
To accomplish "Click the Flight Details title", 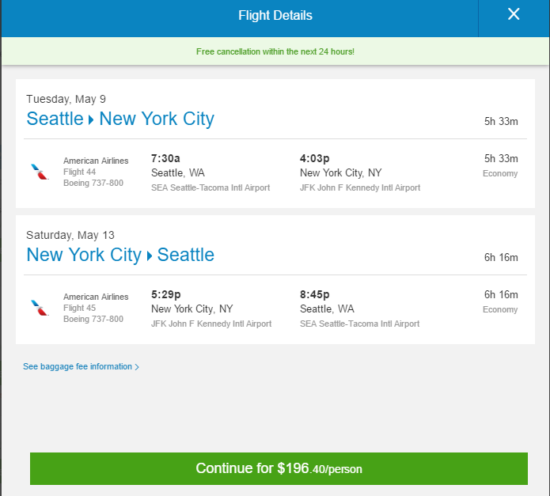I will (x=275, y=15).
